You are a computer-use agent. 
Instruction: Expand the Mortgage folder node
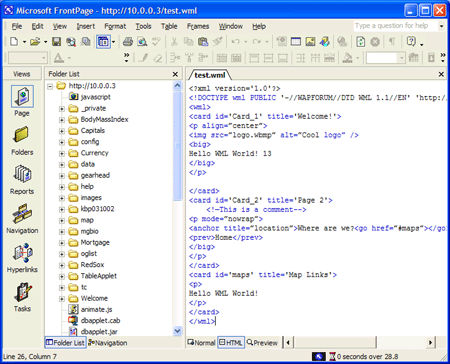[x=62, y=243]
